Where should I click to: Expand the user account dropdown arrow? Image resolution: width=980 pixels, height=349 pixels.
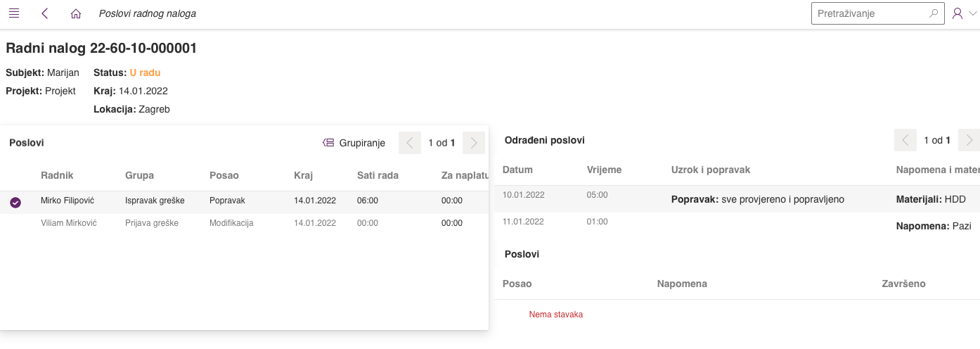pyautogui.click(x=972, y=13)
